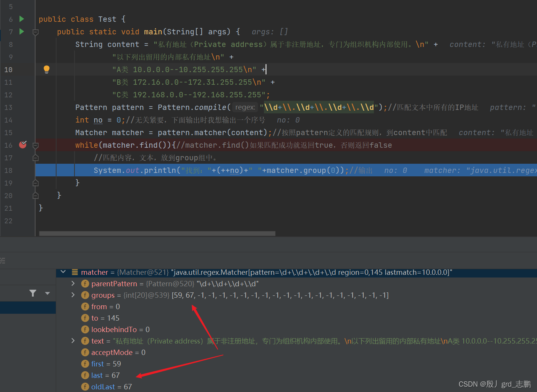This screenshot has width=537, height=392.
Task: Click the field icon beside oldLast
Action: tap(85, 387)
